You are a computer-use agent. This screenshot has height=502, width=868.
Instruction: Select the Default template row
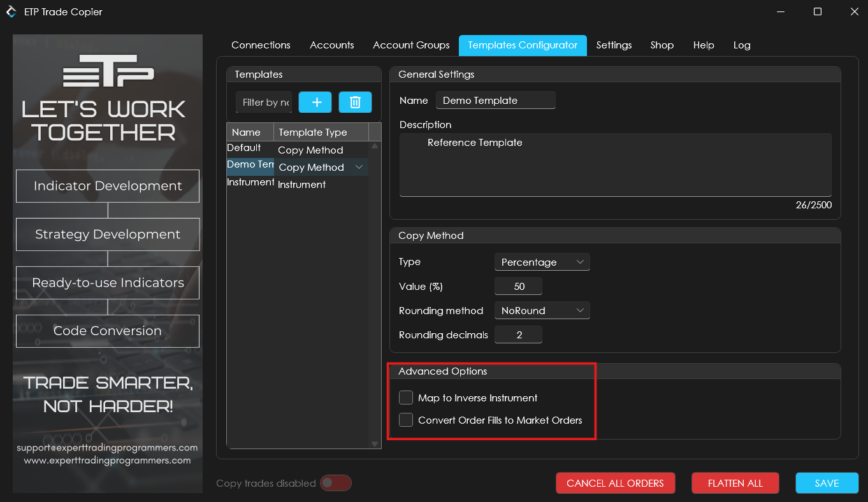(x=298, y=149)
